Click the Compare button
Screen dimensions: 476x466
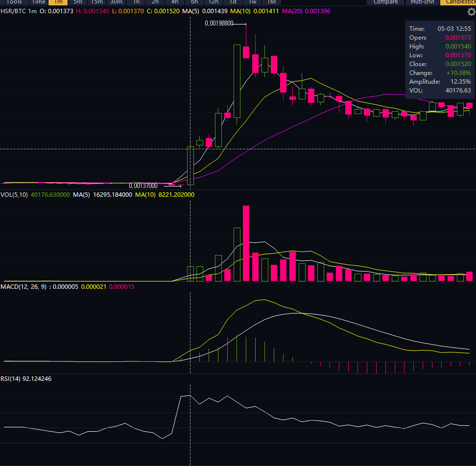coord(385,2)
